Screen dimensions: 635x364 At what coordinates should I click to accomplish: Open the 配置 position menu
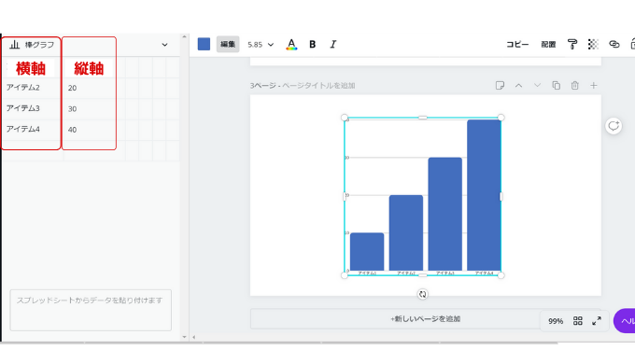[x=548, y=44]
